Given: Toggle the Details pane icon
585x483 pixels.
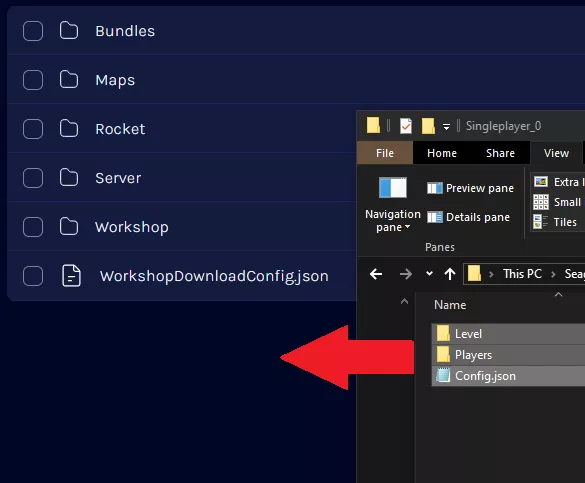Looking at the screenshot, I should coord(435,217).
